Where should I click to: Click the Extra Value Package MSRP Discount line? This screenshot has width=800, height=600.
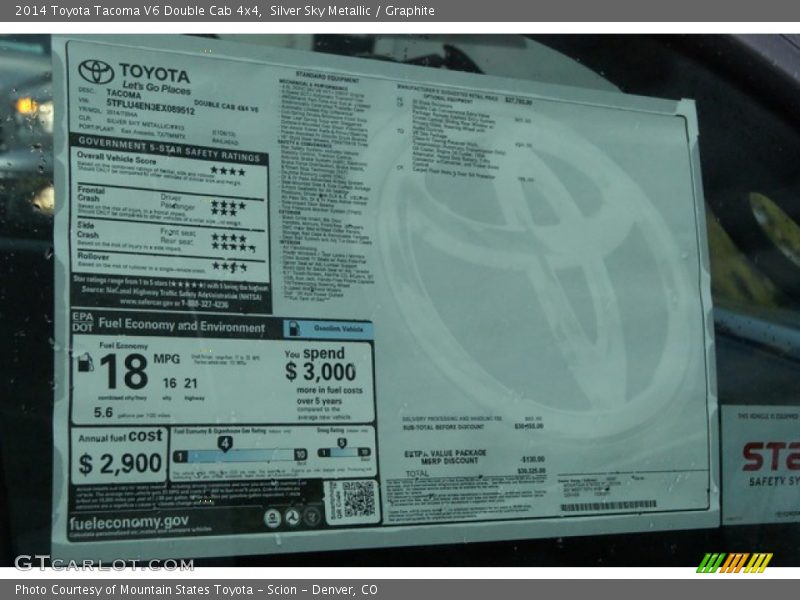[x=474, y=457]
